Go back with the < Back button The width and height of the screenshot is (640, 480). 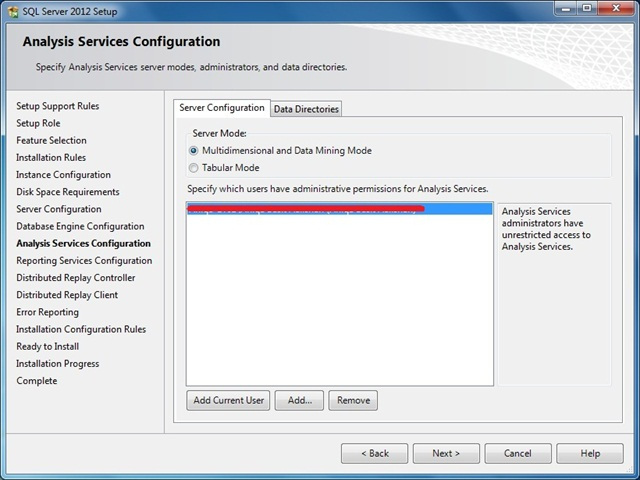pyautogui.click(x=374, y=453)
